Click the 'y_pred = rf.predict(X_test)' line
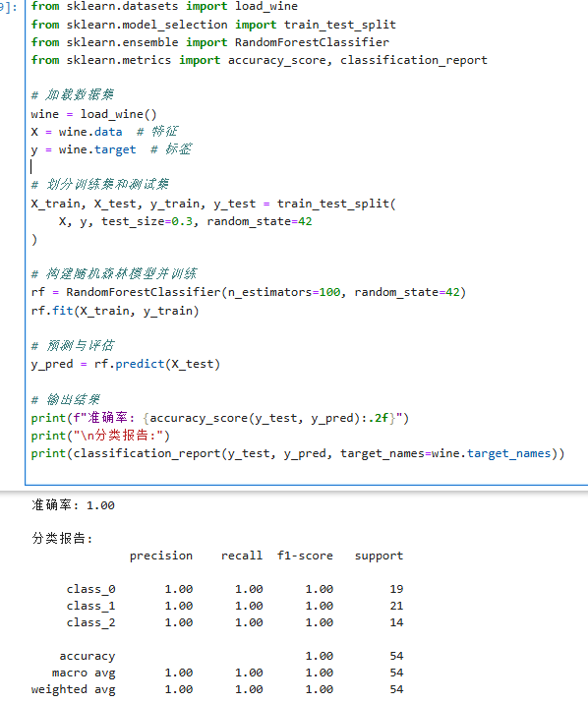The width and height of the screenshot is (588, 703). pyautogui.click(x=126, y=364)
